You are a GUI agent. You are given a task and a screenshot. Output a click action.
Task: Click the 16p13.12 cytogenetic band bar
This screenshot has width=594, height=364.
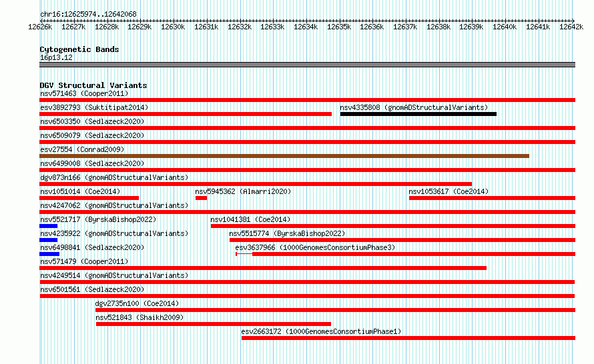(307, 65)
